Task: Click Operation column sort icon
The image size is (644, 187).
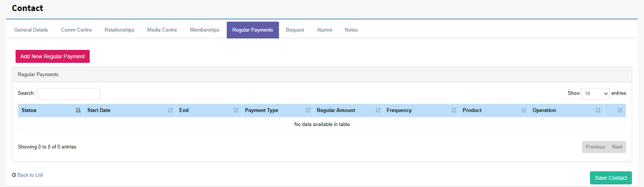Action: pos(598,110)
